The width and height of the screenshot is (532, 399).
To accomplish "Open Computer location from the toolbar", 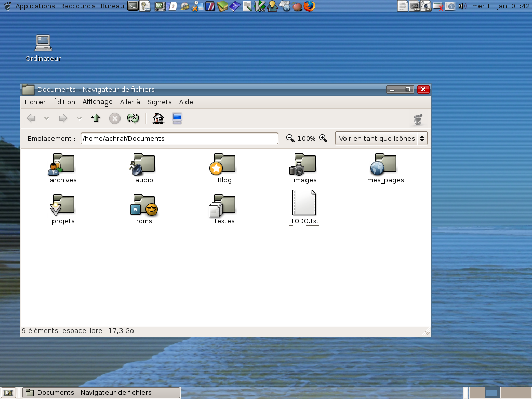I will (177, 118).
